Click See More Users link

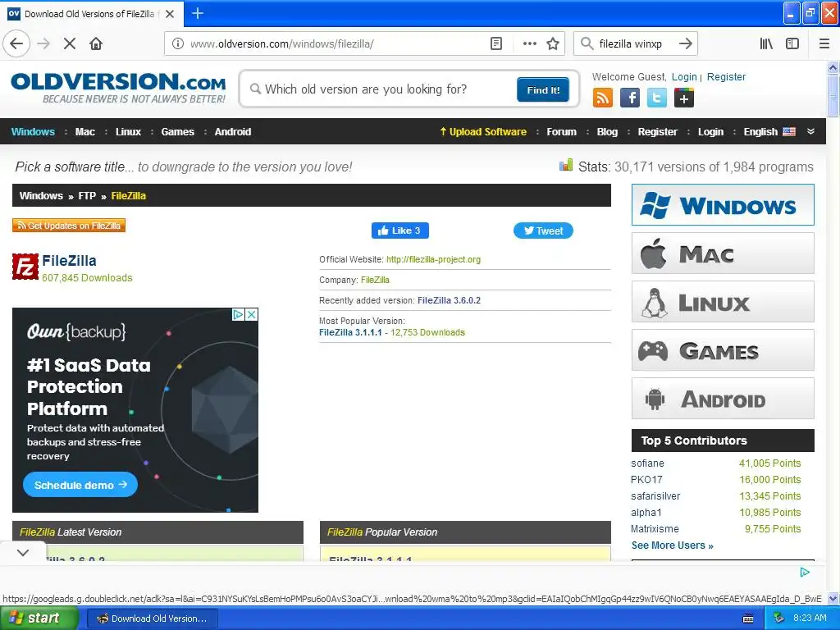tap(673, 546)
